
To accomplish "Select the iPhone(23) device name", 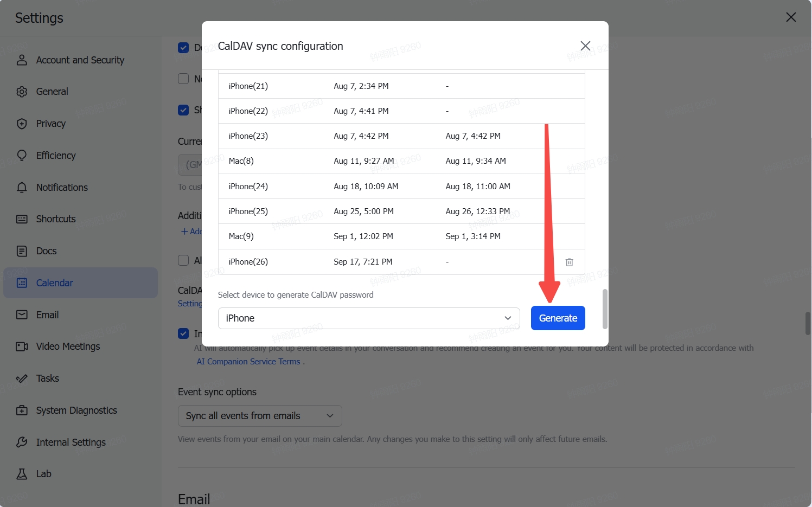I will pyautogui.click(x=248, y=136).
